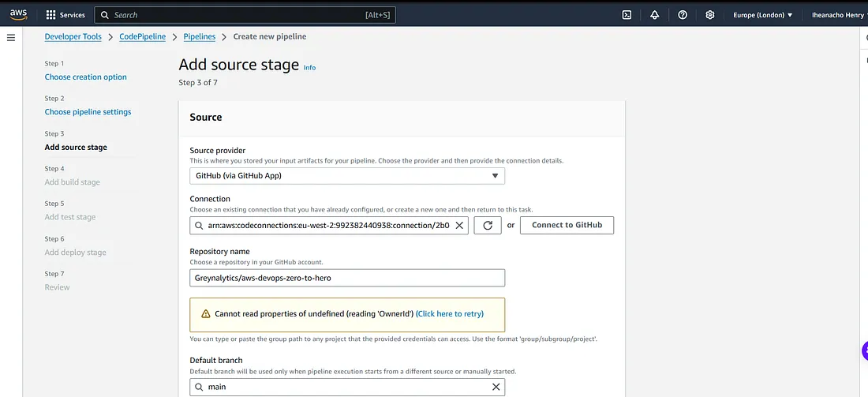This screenshot has width=868, height=397.
Task: Open the Europe (London) region selector
Action: [x=763, y=15]
